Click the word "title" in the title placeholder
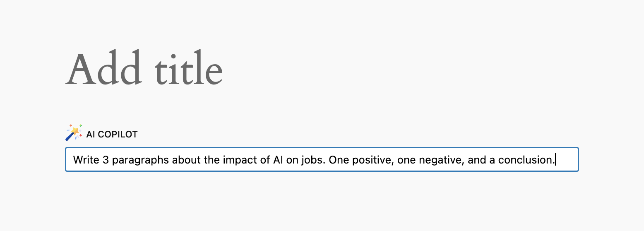This screenshot has width=644, height=231. tap(189, 69)
